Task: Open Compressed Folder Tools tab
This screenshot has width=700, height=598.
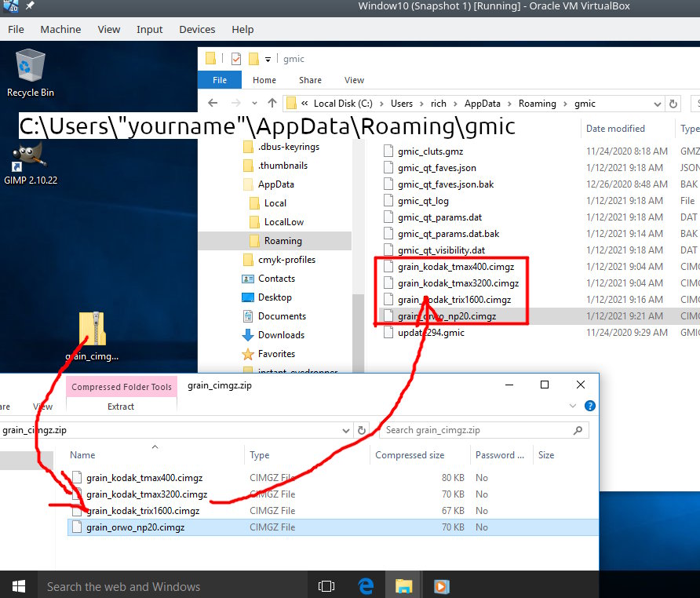Action: pos(122,387)
